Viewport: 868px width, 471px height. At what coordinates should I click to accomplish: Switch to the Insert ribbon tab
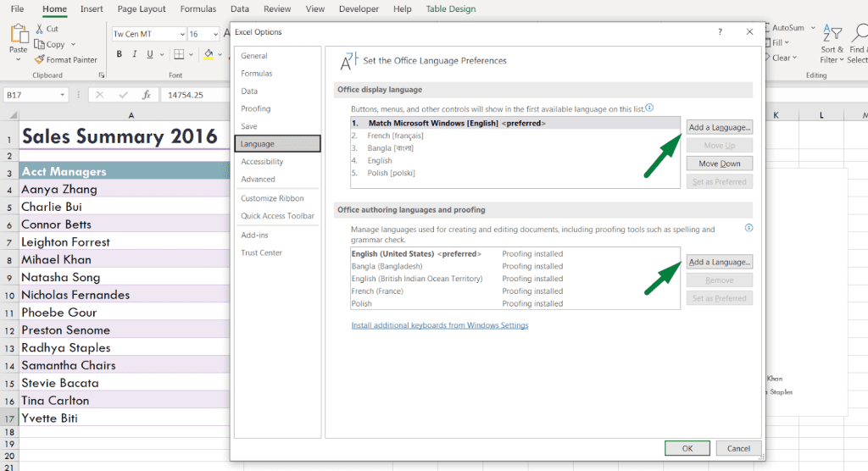[x=92, y=9]
